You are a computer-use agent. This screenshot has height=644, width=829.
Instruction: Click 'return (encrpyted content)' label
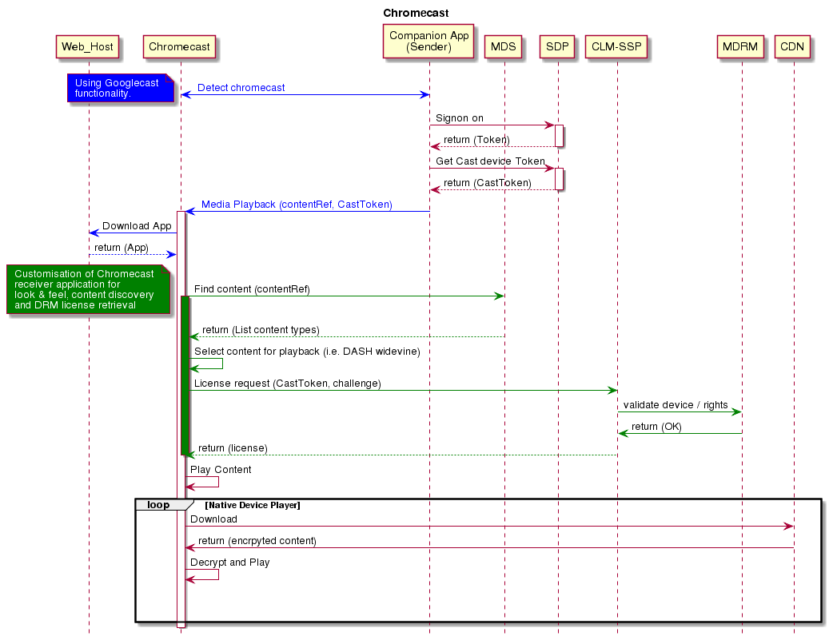pyautogui.click(x=257, y=541)
